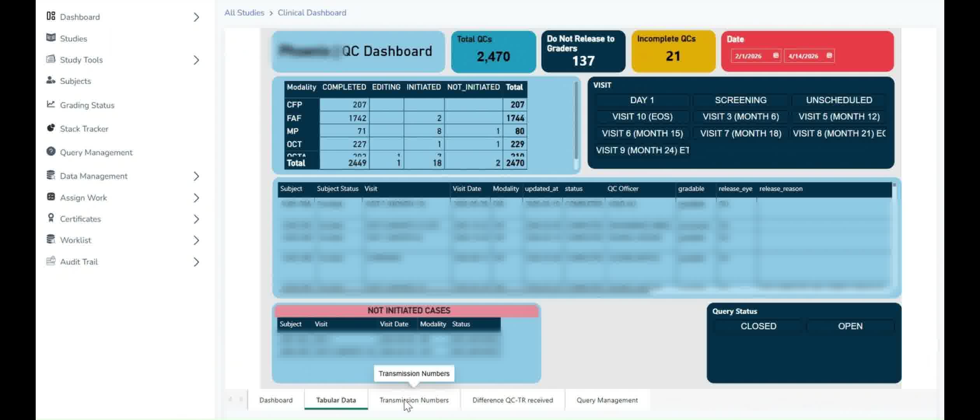Click the end date field 4/14/2026
Image resolution: width=980 pixels, height=420 pixels.
click(803, 56)
